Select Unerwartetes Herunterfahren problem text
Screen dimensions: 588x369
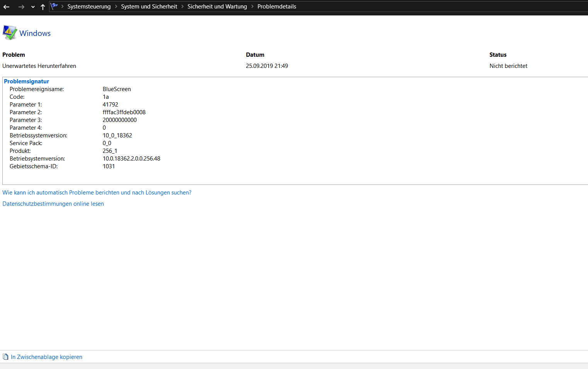click(39, 66)
